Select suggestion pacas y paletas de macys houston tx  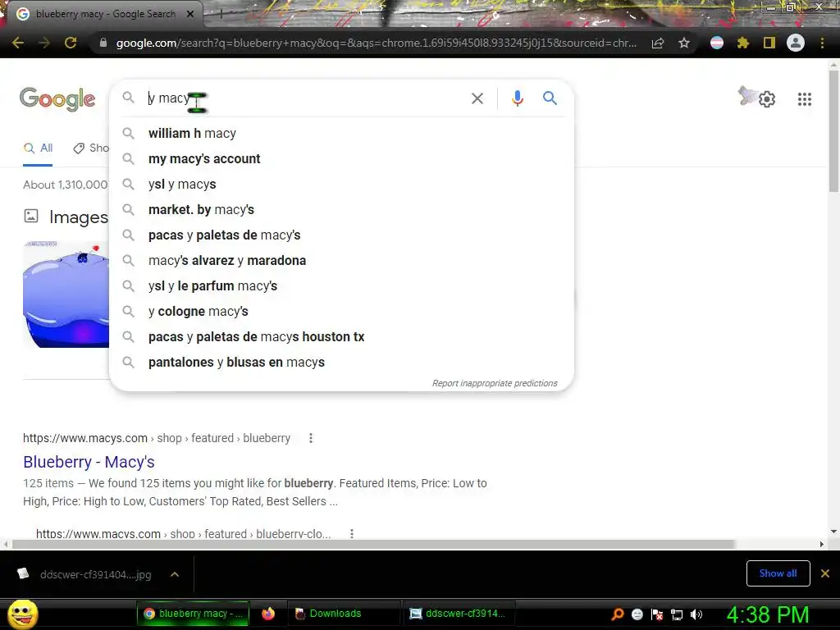[340, 337]
